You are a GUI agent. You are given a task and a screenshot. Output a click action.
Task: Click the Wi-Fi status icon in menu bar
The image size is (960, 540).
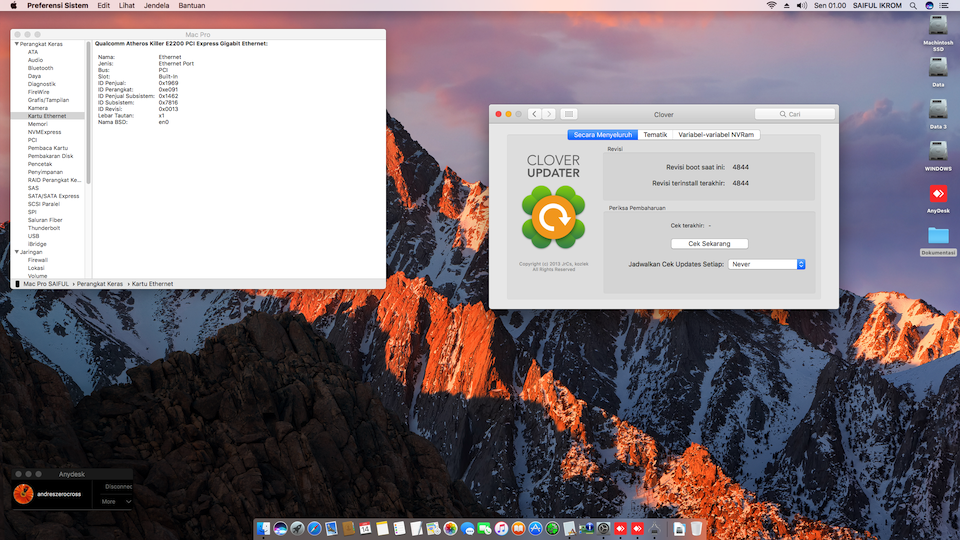coord(771,6)
